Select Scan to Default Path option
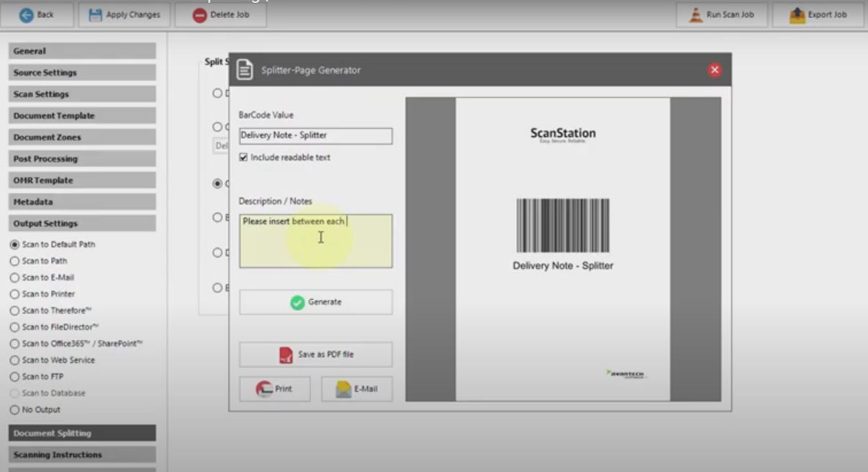The image size is (868, 472). click(52, 245)
